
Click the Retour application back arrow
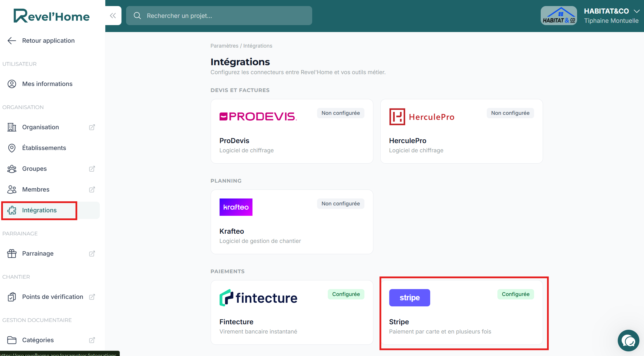pyautogui.click(x=12, y=41)
